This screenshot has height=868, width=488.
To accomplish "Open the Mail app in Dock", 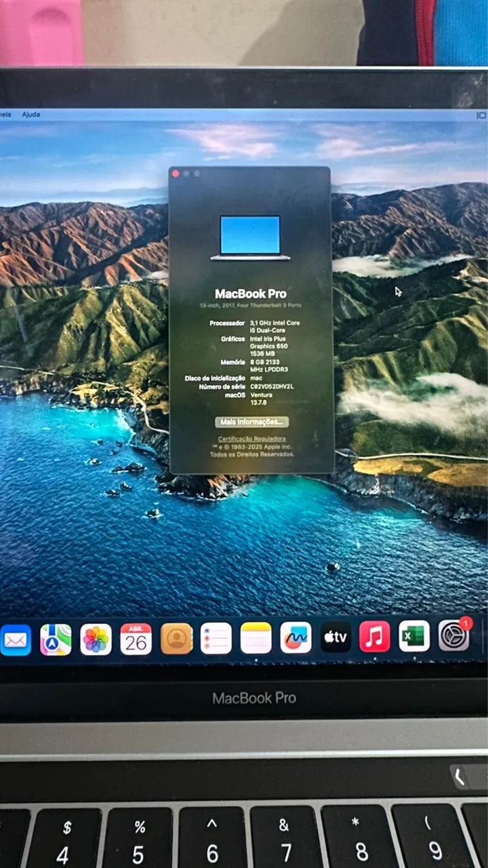I will (15, 639).
